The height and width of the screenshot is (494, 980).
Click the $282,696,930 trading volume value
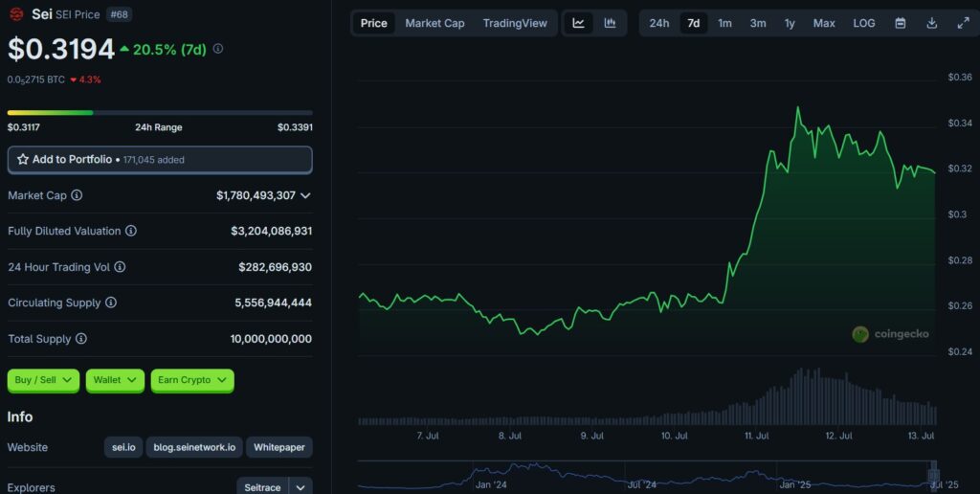pos(275,267)
